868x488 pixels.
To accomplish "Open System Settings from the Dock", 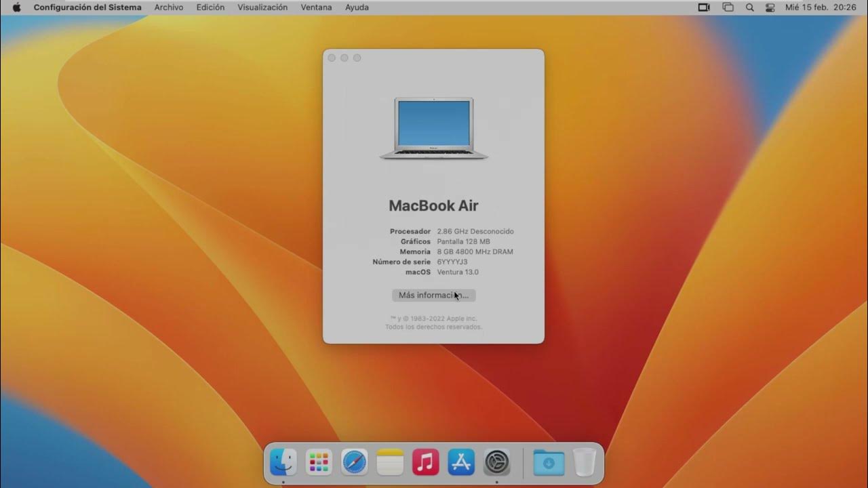I will (x=497, y=462).
